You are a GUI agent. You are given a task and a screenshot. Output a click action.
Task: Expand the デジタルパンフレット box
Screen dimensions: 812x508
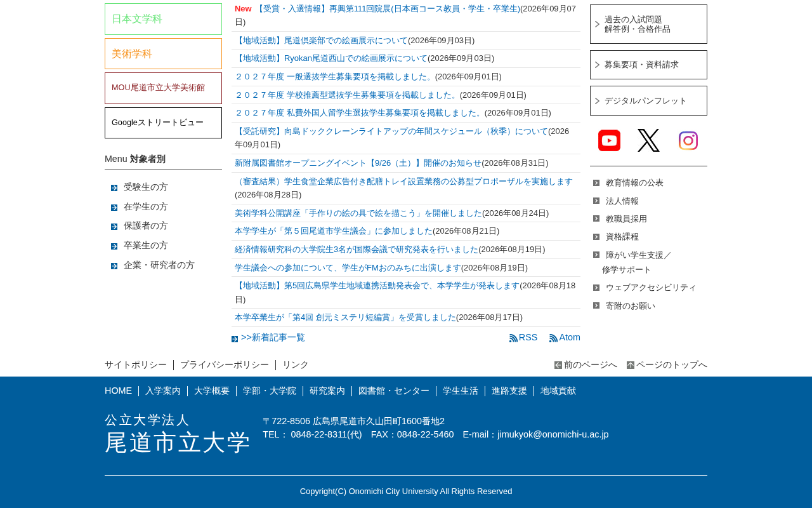[x=648, y=101]
